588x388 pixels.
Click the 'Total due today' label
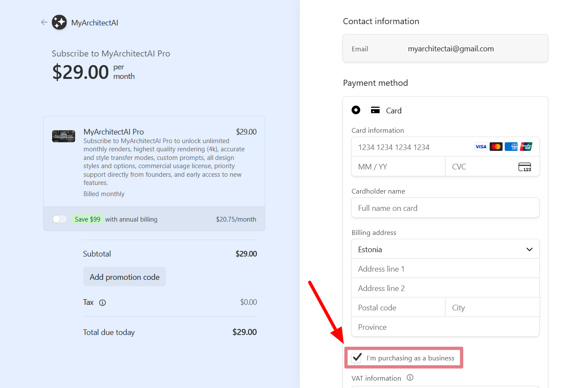109,332
